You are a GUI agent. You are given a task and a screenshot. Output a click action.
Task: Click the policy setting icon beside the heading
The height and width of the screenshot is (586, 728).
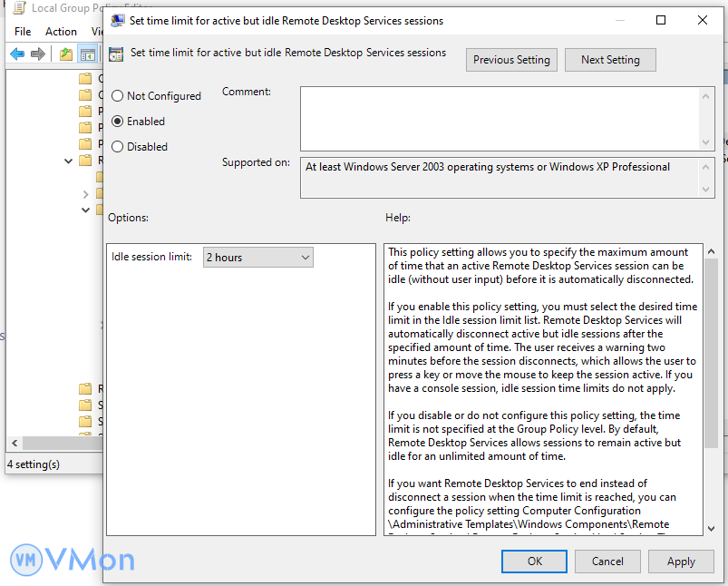coord(116,54)
